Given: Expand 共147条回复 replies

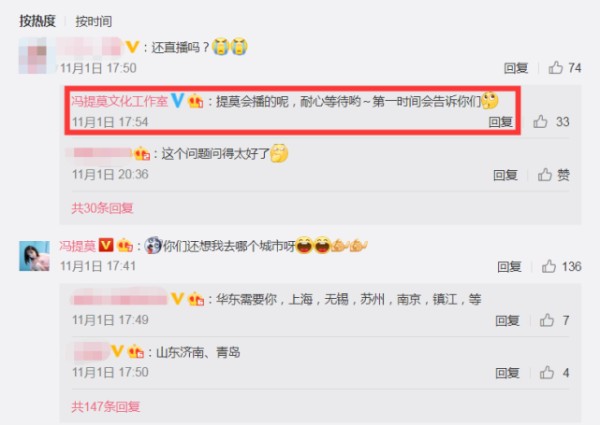Looking at the screenshot, I should (106, 406).
